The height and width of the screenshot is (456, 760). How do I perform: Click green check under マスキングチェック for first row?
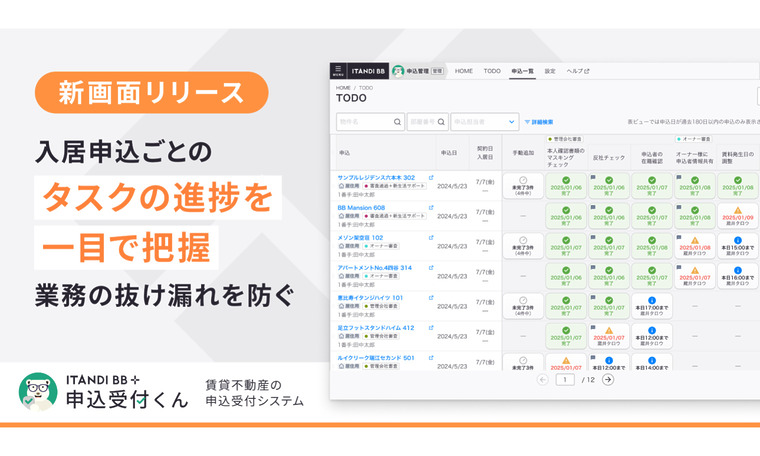click(566, 180)
